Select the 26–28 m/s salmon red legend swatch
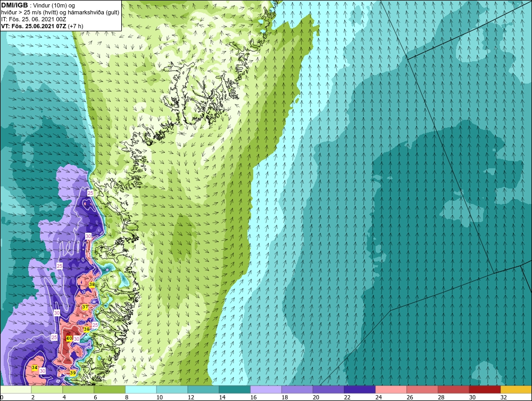The image size is (532, 401). click(x=422, y=389)
